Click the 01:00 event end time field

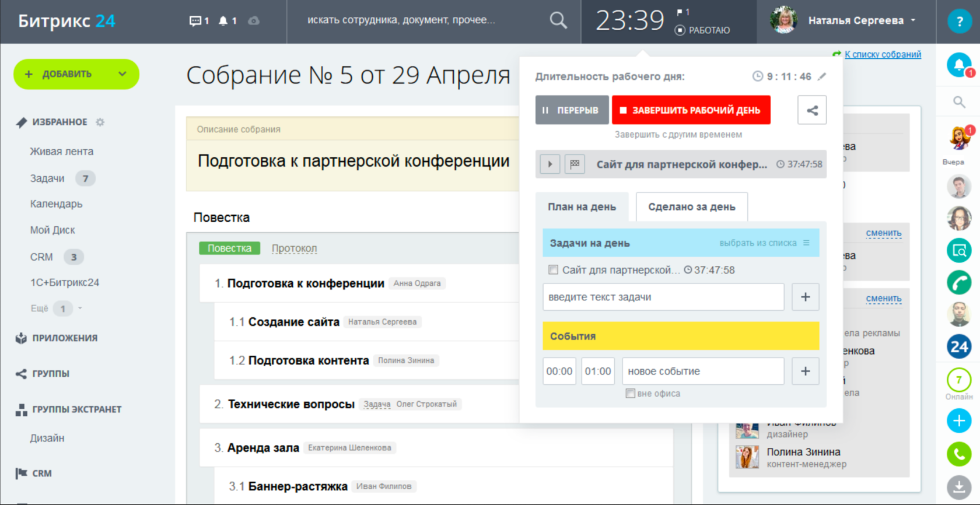[x=598, y=371]
